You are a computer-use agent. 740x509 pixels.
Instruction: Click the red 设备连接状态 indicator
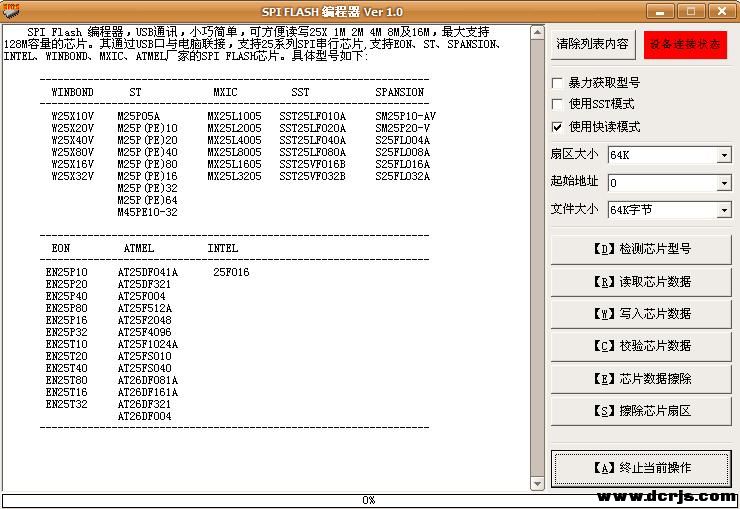(x=685, y=45)
